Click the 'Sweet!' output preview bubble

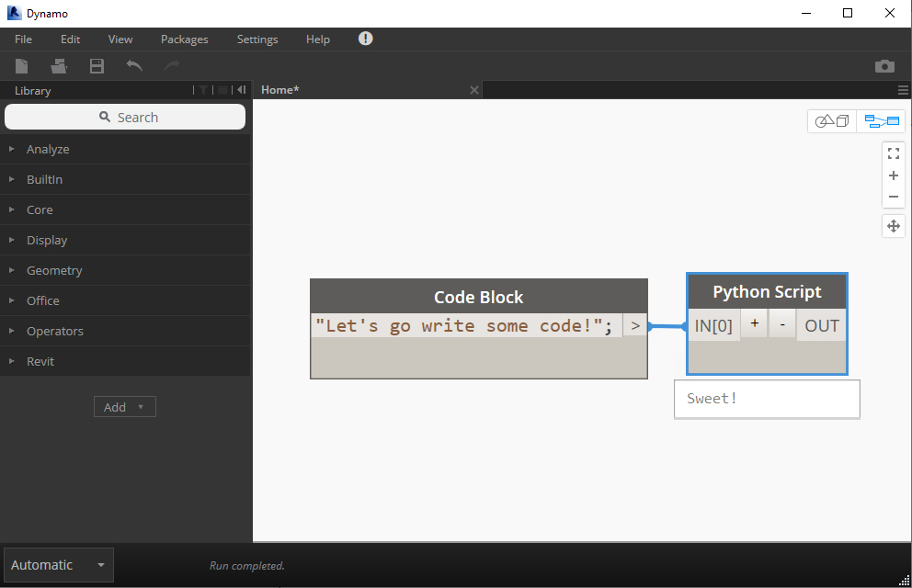767,399
